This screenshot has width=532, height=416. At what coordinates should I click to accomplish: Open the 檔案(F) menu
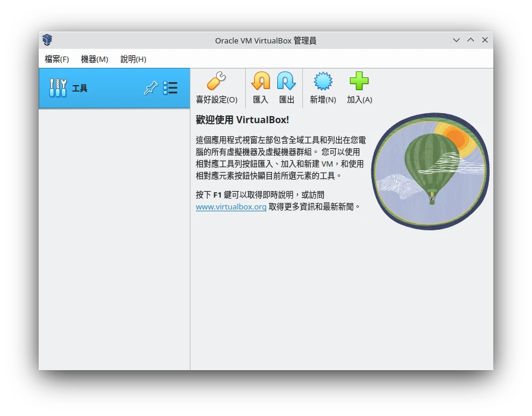57,59
